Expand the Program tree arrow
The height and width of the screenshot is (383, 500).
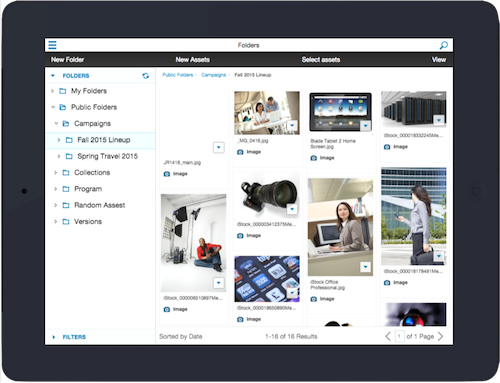(56, 189)
